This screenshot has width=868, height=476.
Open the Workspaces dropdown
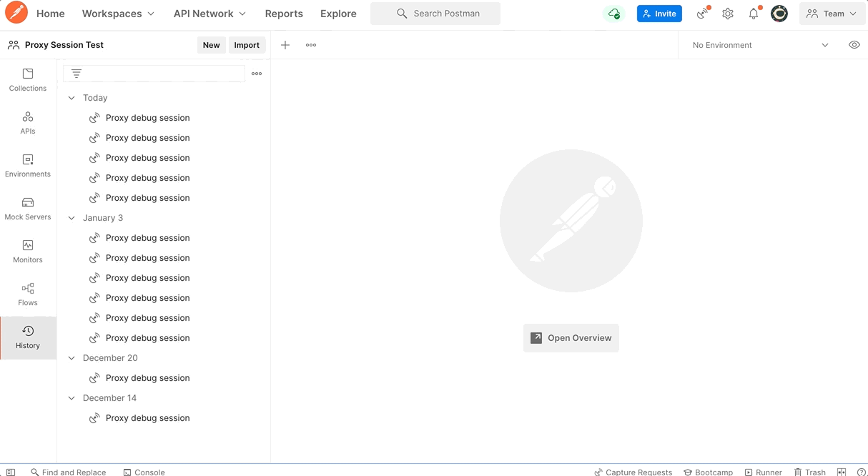[x=118, y=14]
